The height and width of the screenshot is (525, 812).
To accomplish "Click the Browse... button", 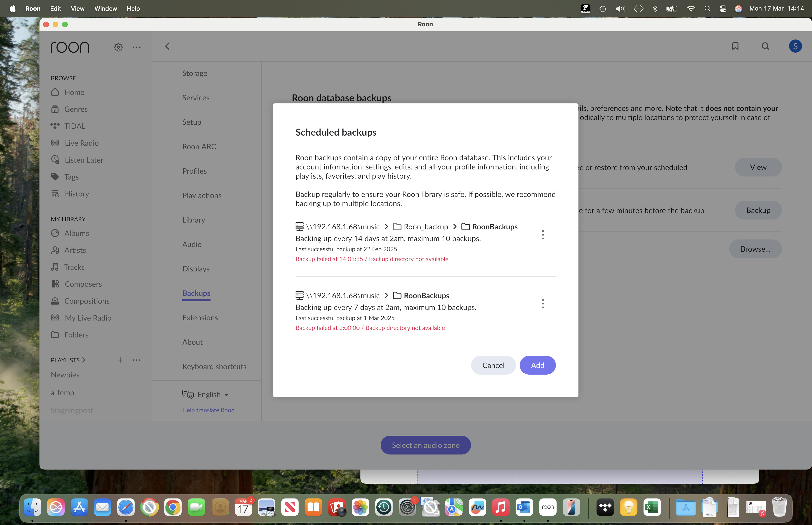I will point(755,249).
